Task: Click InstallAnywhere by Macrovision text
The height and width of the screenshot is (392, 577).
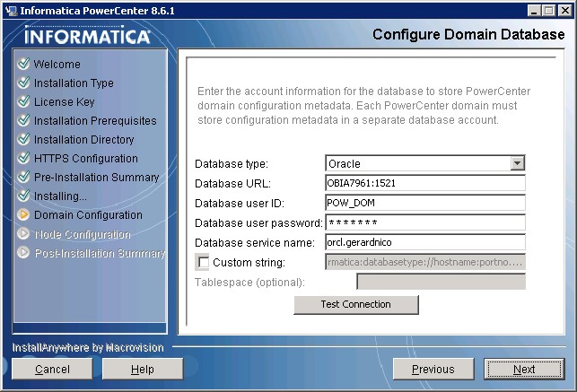Action: click(x=88, y=347)
